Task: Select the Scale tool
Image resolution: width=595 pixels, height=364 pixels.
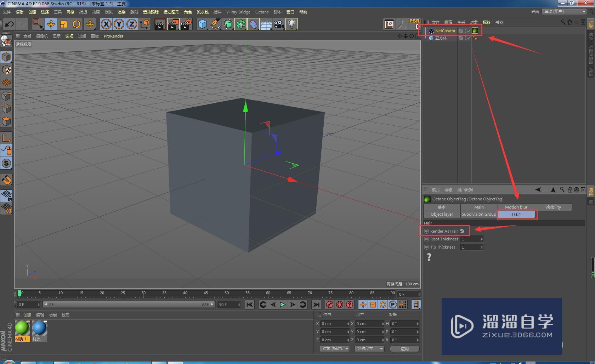Action: coord(64,24)
